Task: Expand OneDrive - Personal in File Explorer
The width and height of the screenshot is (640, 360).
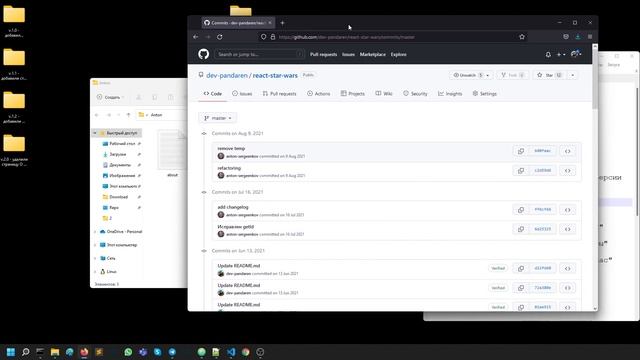Action: pyautogui.click(x=96, y=231)
